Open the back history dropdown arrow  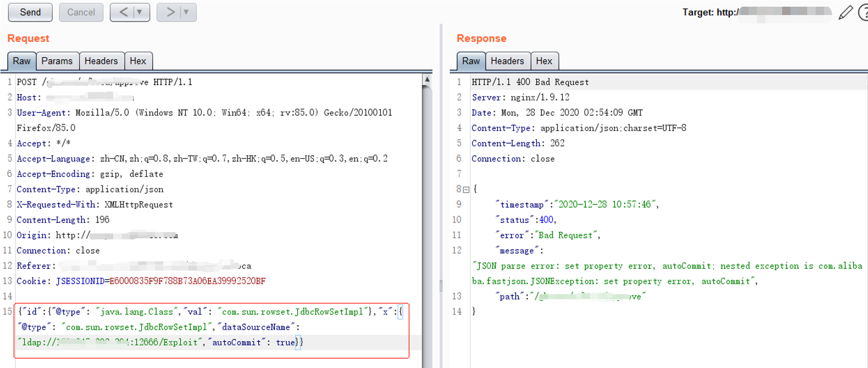pos(140,12)
